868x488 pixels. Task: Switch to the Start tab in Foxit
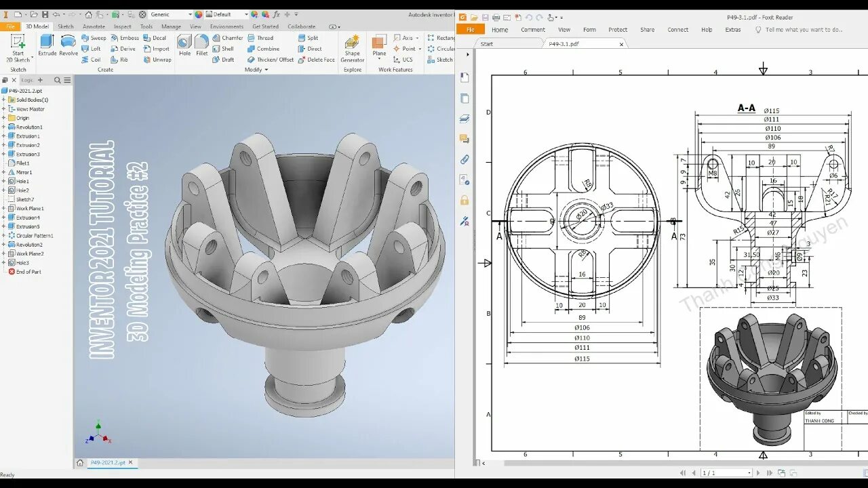pos(487,43)
